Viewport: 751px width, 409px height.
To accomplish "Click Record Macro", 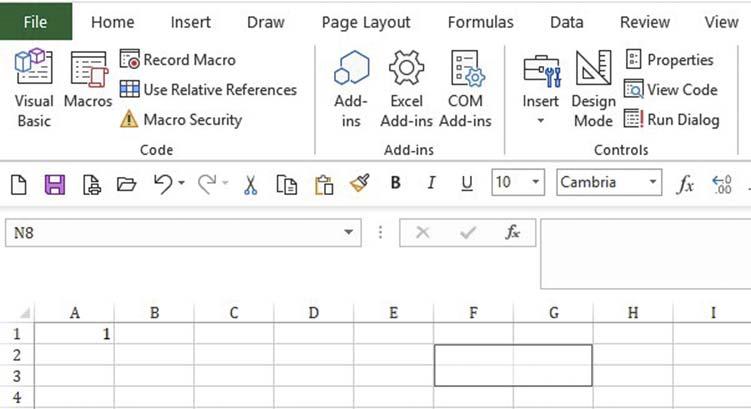I will pos(181,60).
